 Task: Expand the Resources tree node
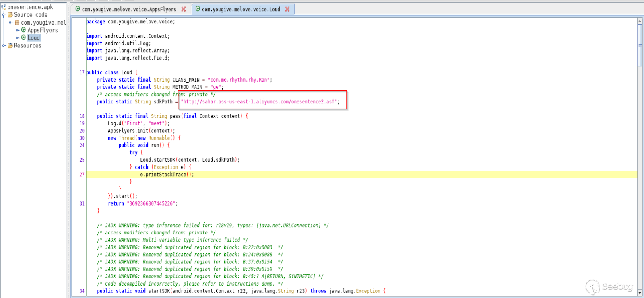click(4, 45)
